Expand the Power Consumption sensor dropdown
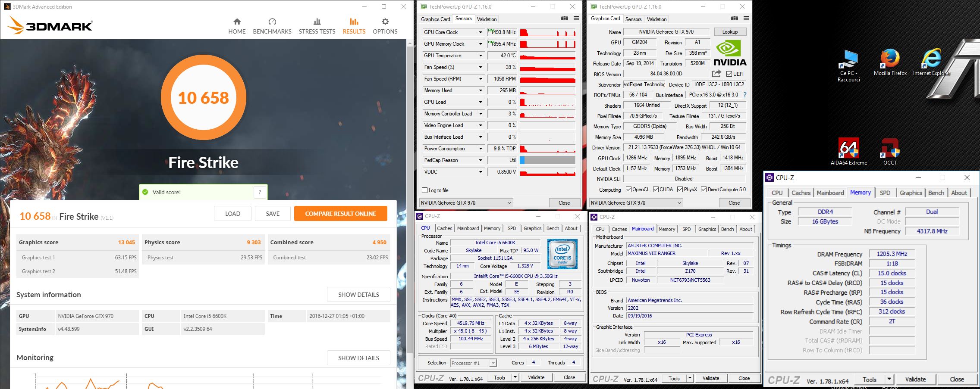This screenshot has height=389, width=980. point(481,149)
